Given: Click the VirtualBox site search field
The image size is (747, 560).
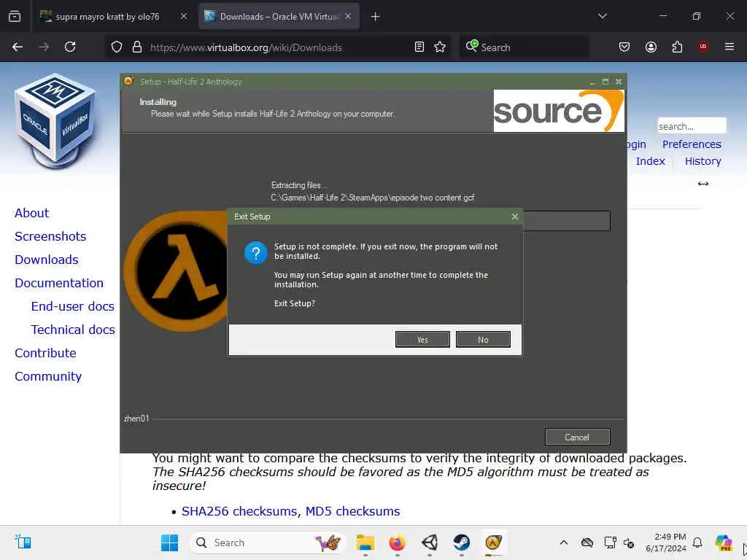Looking at the screenshot, I should (x=692, y=126).
